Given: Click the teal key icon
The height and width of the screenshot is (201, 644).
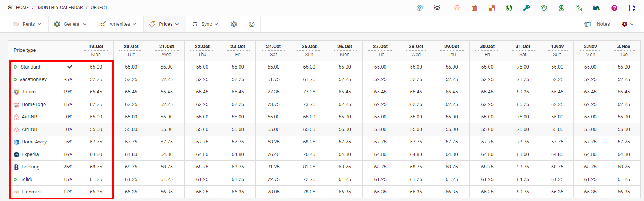Looking at the screenshot, I should pyautogui.click(x=526, y=8).
